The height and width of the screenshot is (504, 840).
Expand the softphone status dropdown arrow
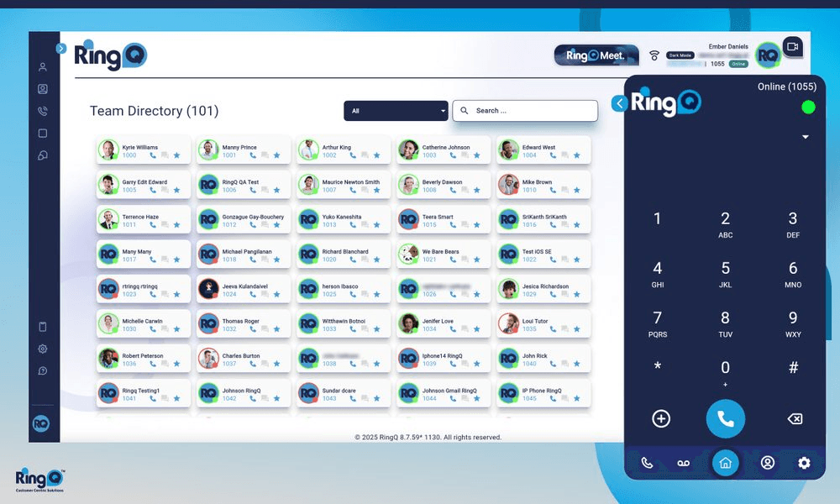(x=806, y=137)
